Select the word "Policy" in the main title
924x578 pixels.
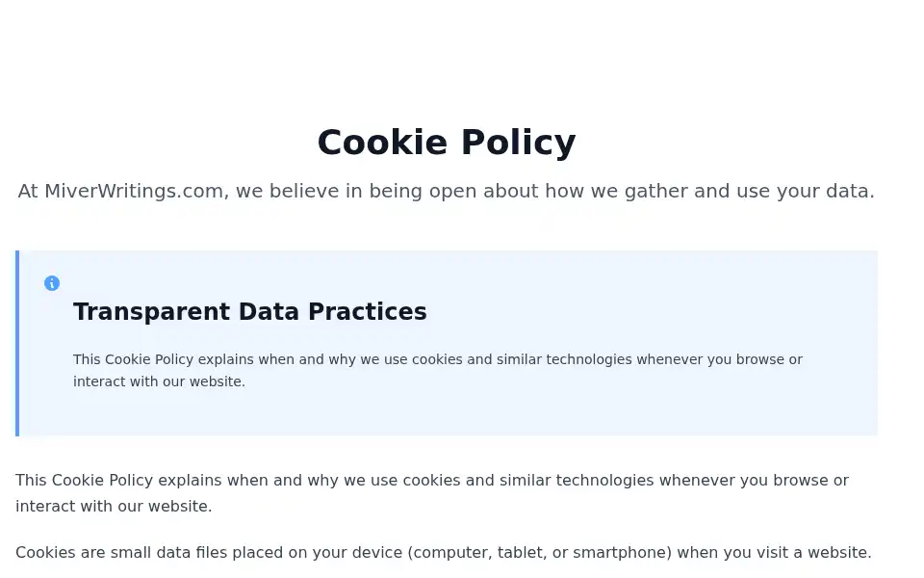pyautogui.click(x=518, y=143)
